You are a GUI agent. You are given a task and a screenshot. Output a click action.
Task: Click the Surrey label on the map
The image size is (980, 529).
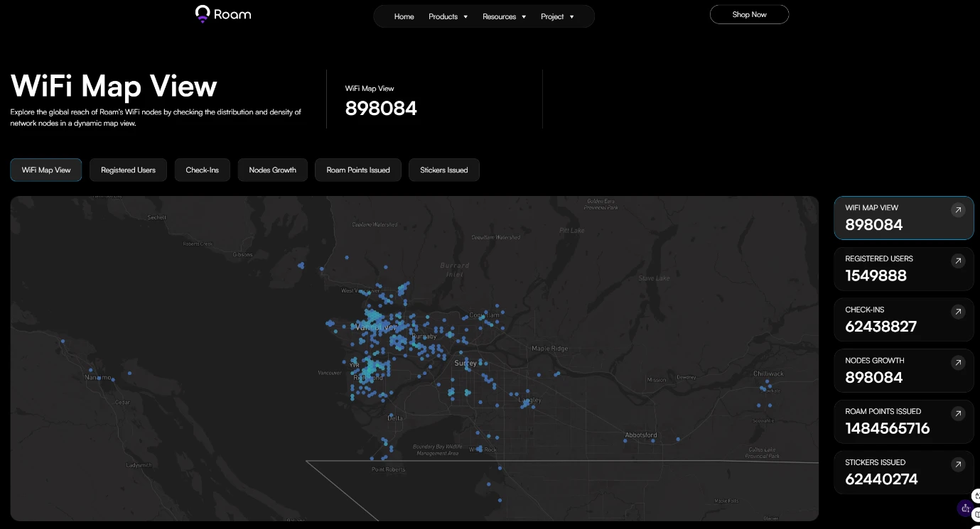click(x=465, y=363)
